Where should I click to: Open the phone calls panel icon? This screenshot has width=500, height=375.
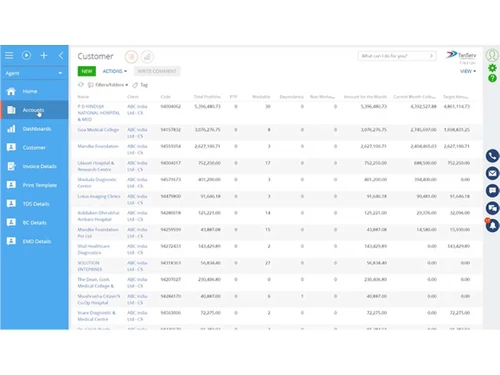pyautogui.click(x=492, y=156)
